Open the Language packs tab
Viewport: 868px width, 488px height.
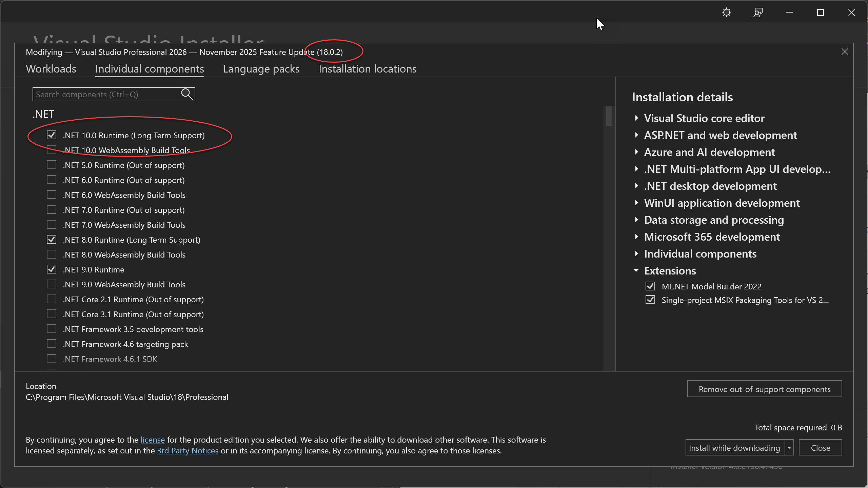[x=261, y=69]
